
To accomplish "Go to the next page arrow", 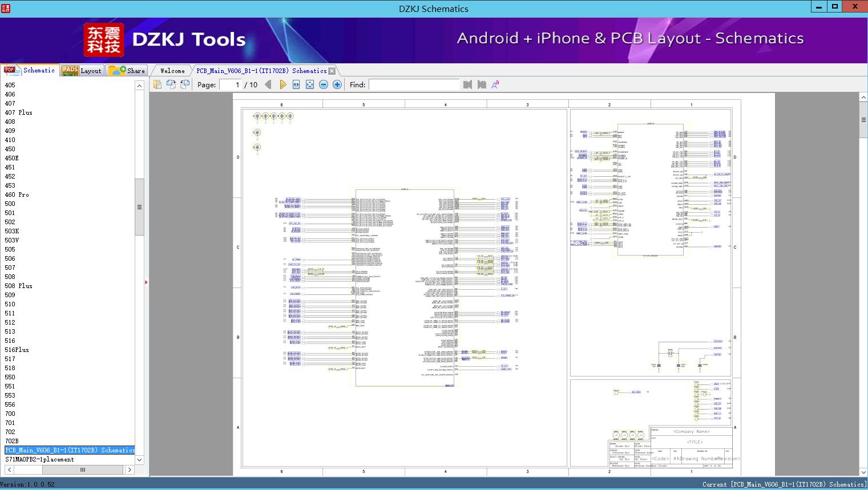I will click(x=282, y=84).
